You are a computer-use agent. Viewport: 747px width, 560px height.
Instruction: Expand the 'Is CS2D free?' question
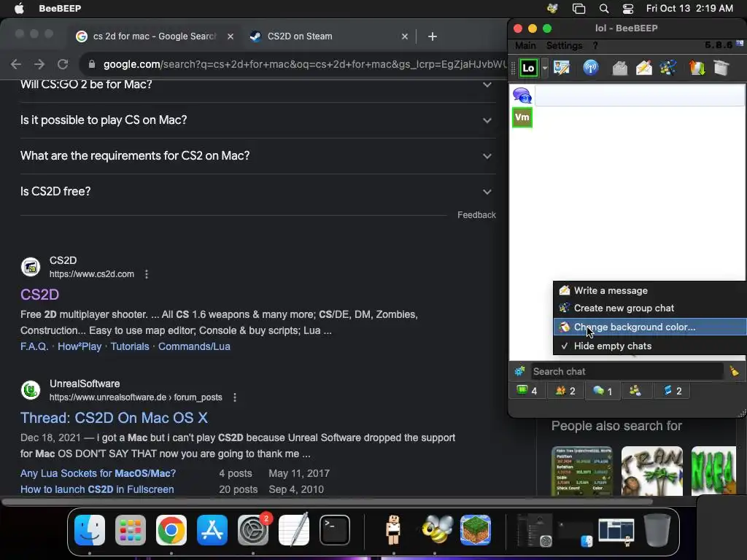tap(258, 192)
